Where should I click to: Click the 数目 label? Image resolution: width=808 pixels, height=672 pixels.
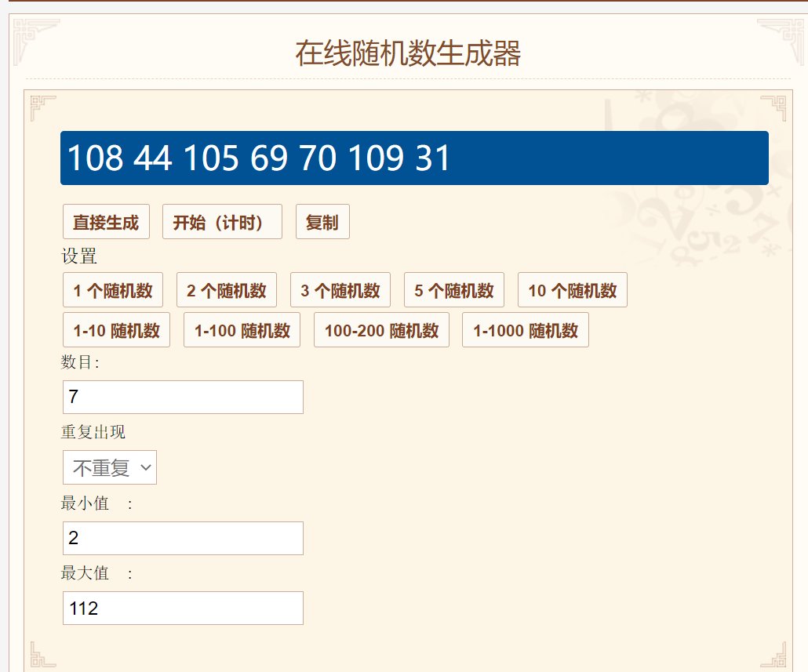pyautogui.click(x=80, y=362)
